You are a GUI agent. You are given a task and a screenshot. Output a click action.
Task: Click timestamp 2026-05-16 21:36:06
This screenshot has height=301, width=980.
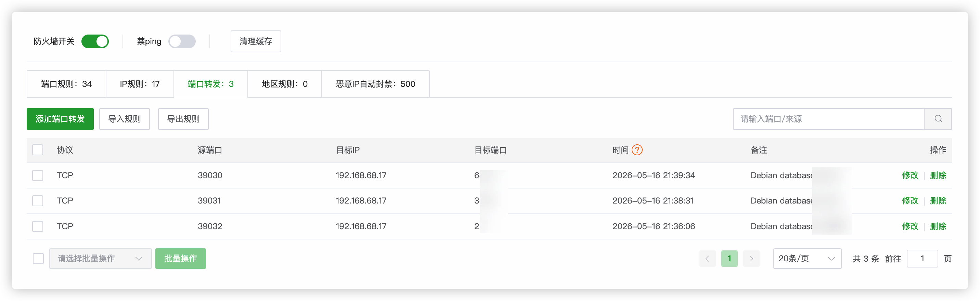click(x=654, y=226)
